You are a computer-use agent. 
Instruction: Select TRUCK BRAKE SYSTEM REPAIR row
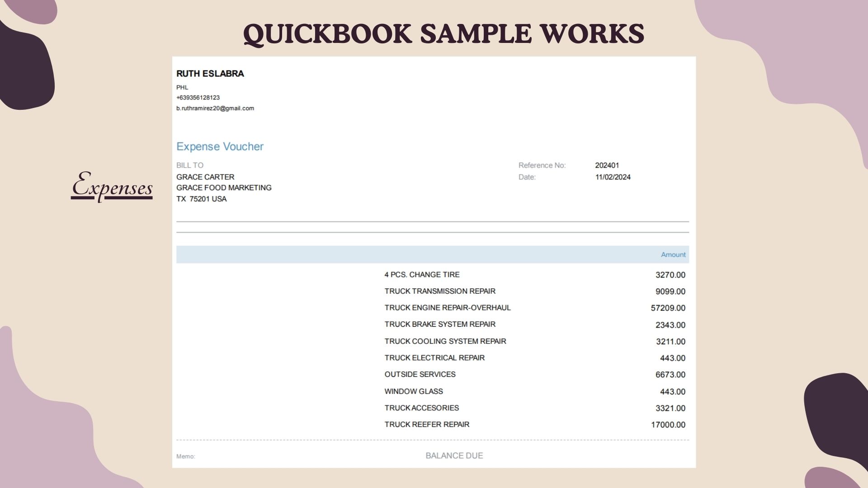point(439,324)
